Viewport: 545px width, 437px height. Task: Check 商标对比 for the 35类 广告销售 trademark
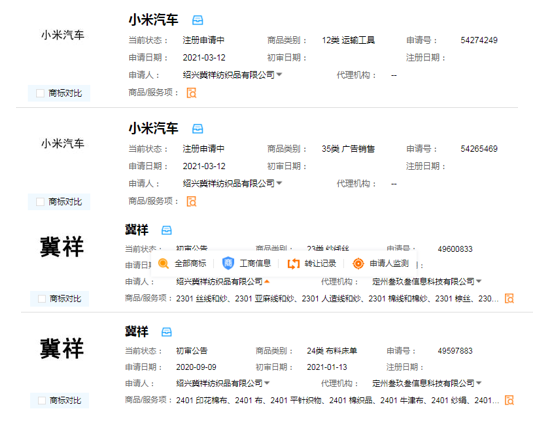(40, 202)
